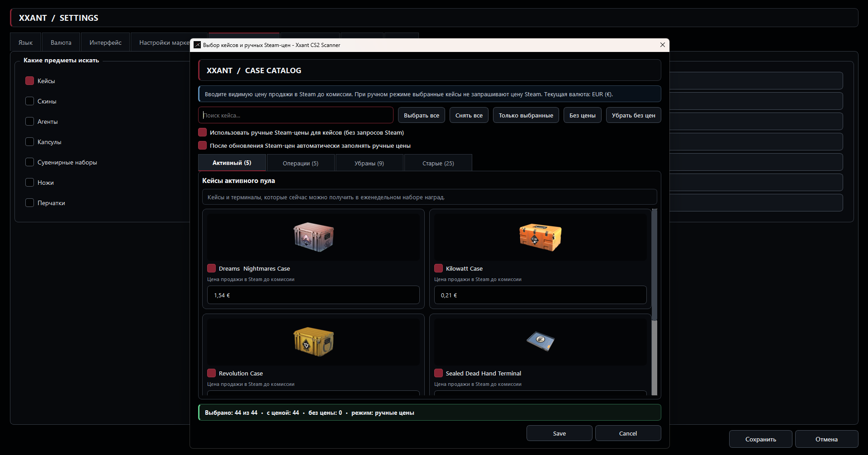Toggle the Dreams Nightmares Case checkbox
This screenshot has width=868, height=455.
(x=211, y=268)
